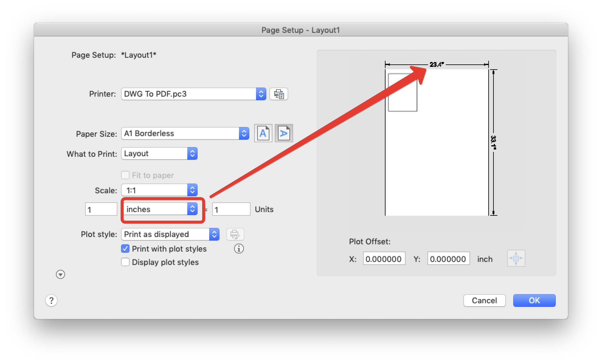Open the Scale 1:1 dropdown

(x=159, y=191)
